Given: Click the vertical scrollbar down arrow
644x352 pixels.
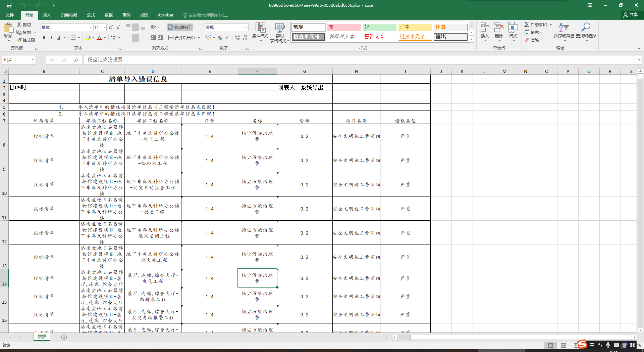Looking at the screenshot, I should tap(640, 331).
